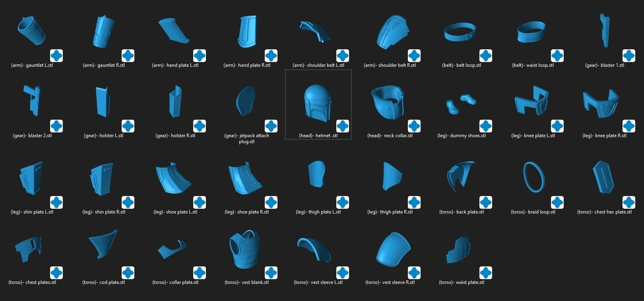Click holster L.stl file icon
Image resolution: width=644 pixels, height=301 pixels.
point(103,102)
